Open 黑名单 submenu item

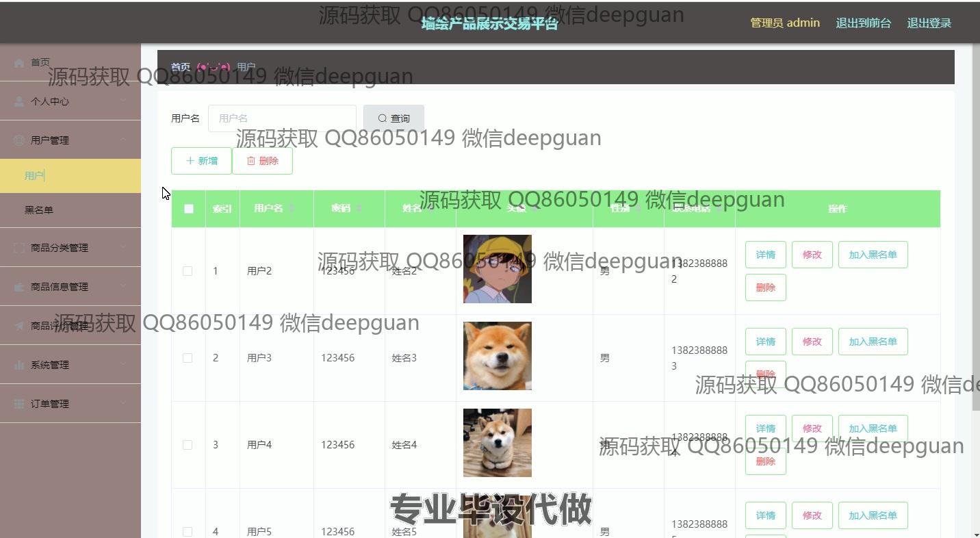coord(70,210)
